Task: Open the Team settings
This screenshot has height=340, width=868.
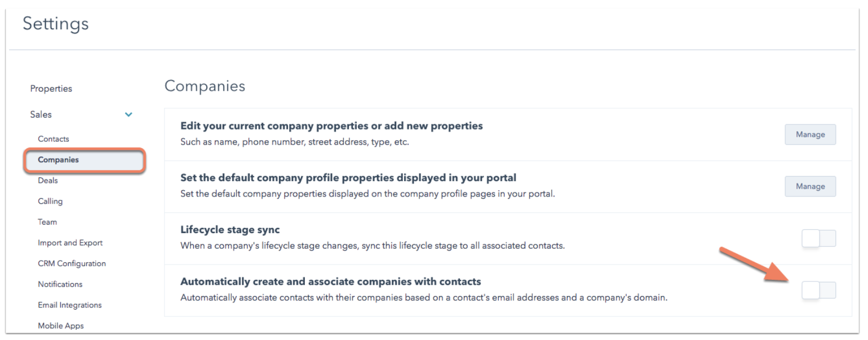Action: [47, 222]
